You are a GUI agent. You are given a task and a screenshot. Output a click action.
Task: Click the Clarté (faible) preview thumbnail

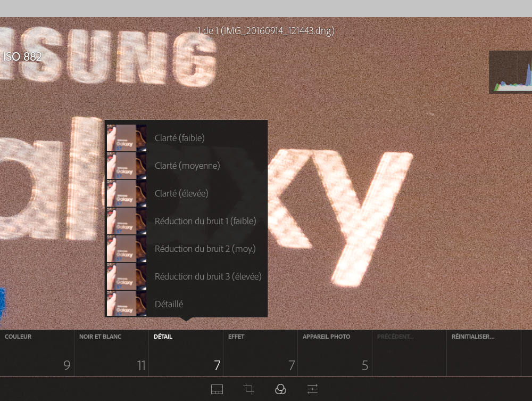pyautogui.click(x=127, y=138)
